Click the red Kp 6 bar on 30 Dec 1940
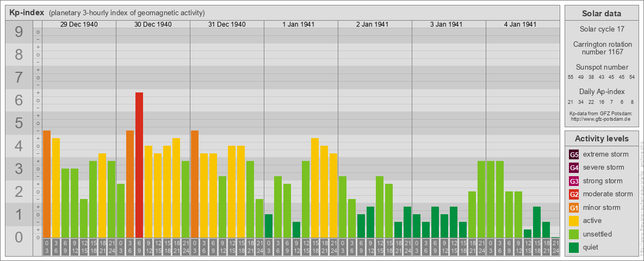The height and width of the screenshot is (261, 644). (x=139, y=165)
